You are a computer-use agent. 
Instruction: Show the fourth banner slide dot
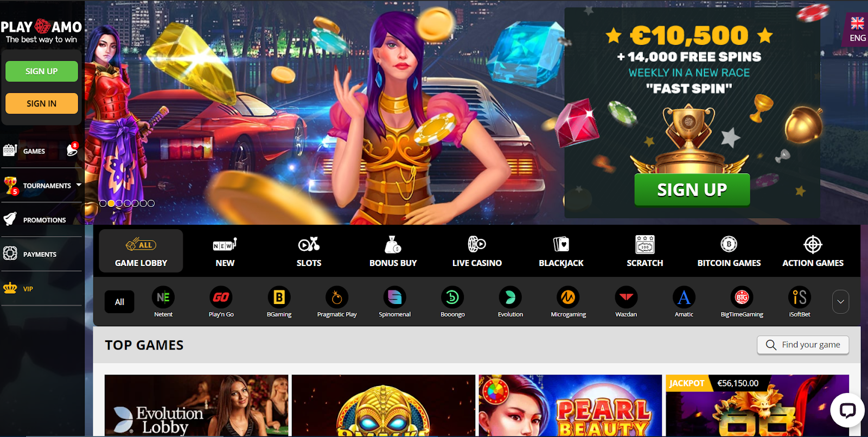pos(127,203)
